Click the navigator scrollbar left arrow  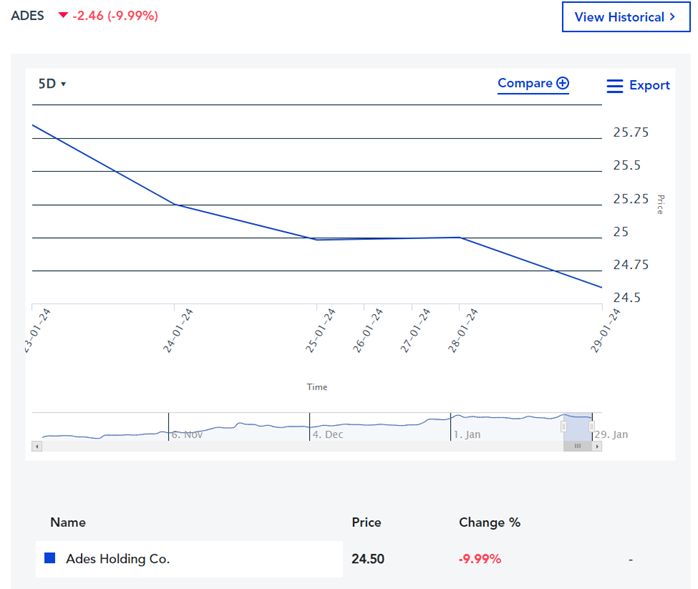[x=37, y=446]
